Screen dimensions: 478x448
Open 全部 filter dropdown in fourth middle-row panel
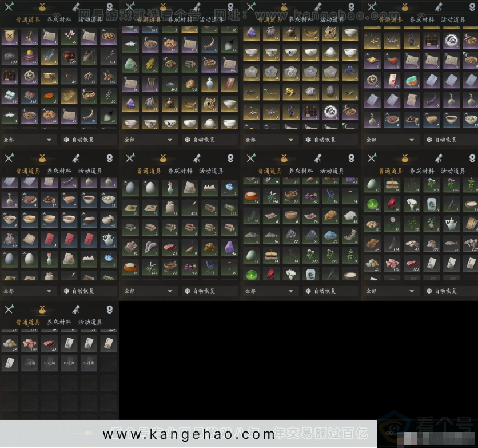pyautogui.click(x=392, y=291)
